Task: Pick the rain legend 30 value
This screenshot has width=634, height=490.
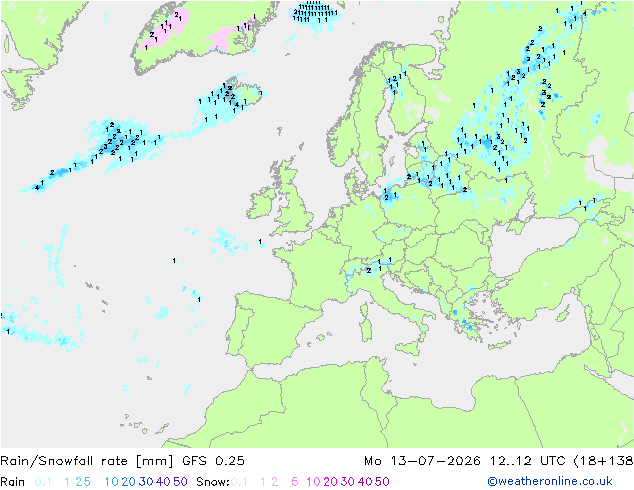Action: [146, 482]
